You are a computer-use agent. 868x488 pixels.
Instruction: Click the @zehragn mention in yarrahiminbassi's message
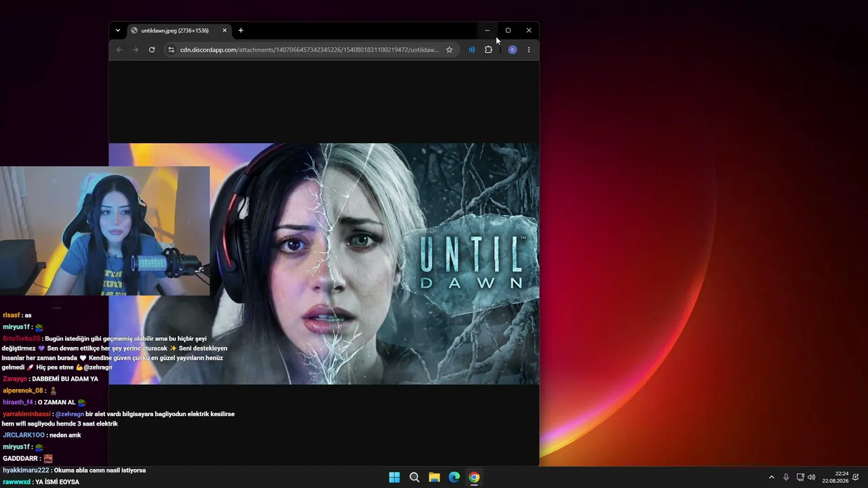pos(70,414)
